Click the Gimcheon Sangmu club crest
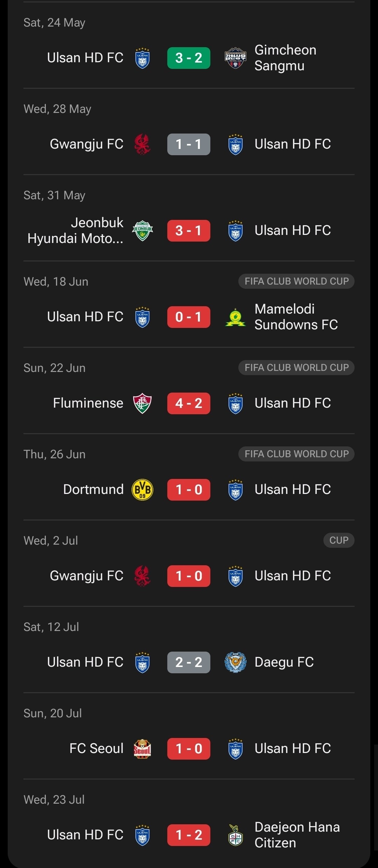Screen dimensions: 378x868 pyautogui.click(x=235, y=58)
